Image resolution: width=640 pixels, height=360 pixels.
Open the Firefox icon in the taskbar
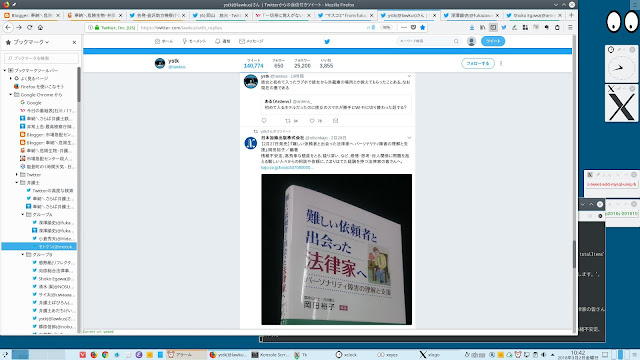click(94, 355)
